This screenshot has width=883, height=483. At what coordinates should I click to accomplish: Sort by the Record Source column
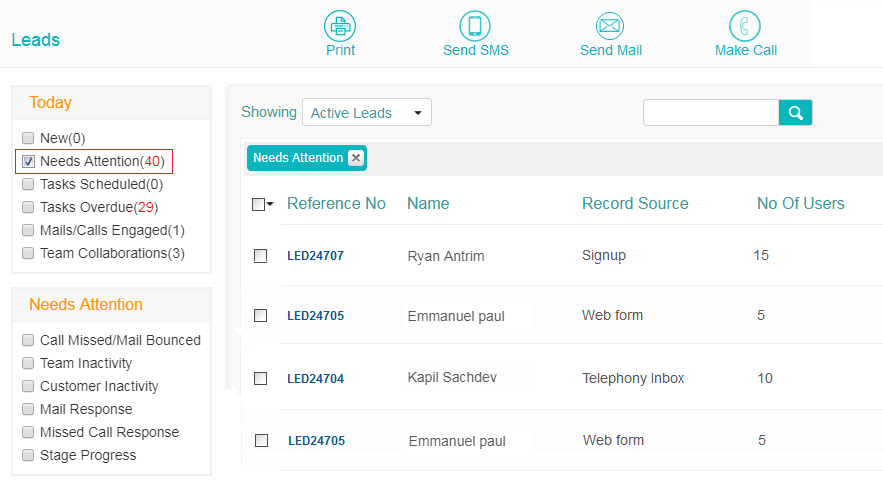(x=635, y=203)
